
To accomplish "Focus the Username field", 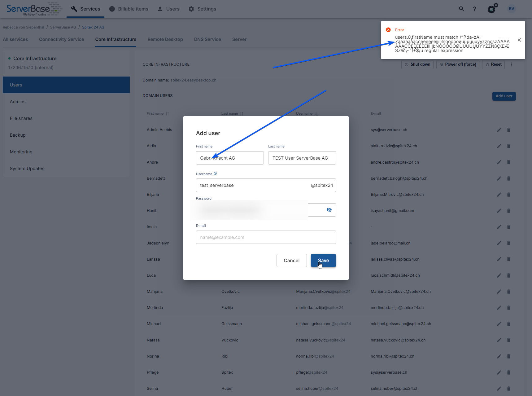I will (266, 185).
